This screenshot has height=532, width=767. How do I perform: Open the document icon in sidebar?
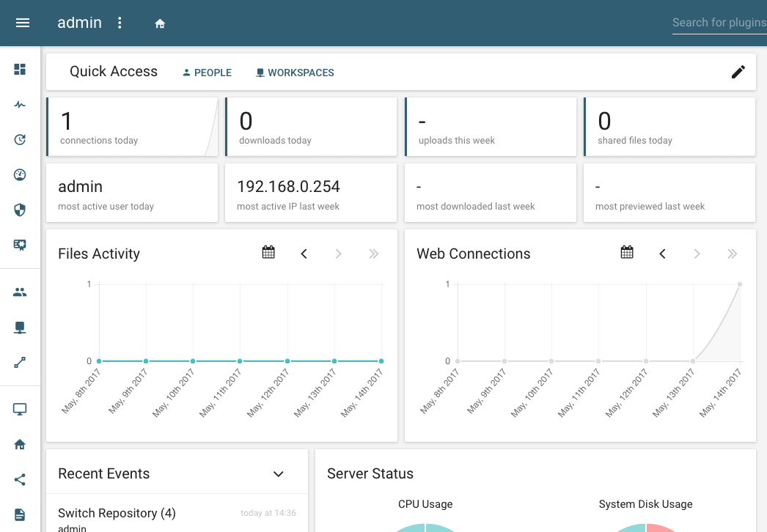pyautogui.click(x=20, y=515)
